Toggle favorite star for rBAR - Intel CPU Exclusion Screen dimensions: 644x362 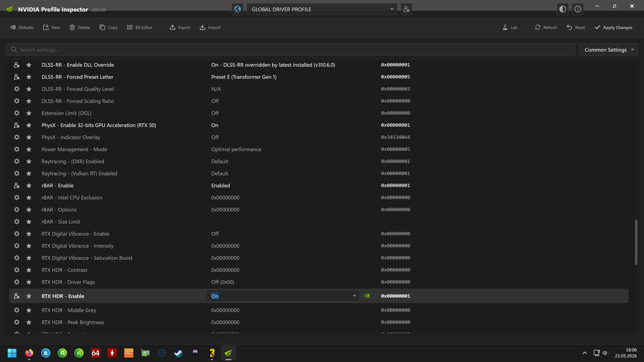coord(29,198)
